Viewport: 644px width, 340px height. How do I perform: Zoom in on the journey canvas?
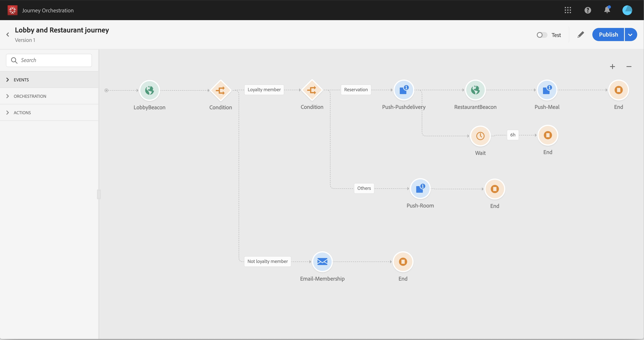(612, 66)
